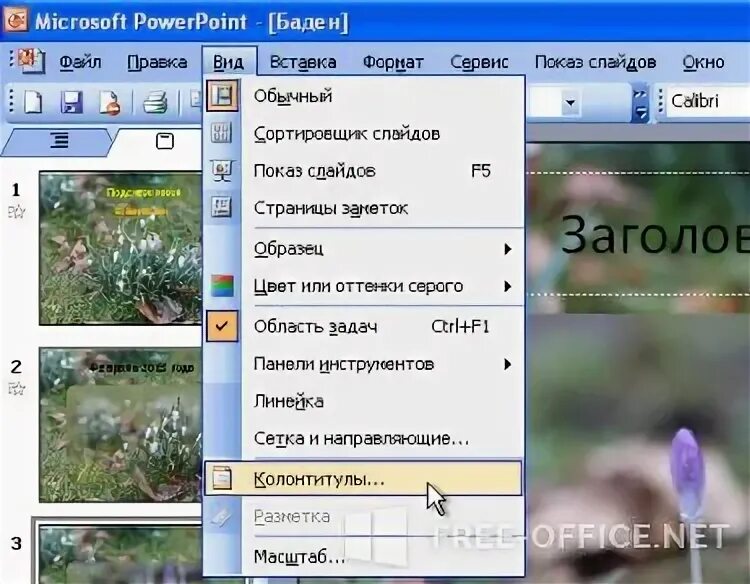Viewport: 750px width, 584px height.
Task: Choose Сортировщик слайдов menu entry
Action: coord(364,133)
